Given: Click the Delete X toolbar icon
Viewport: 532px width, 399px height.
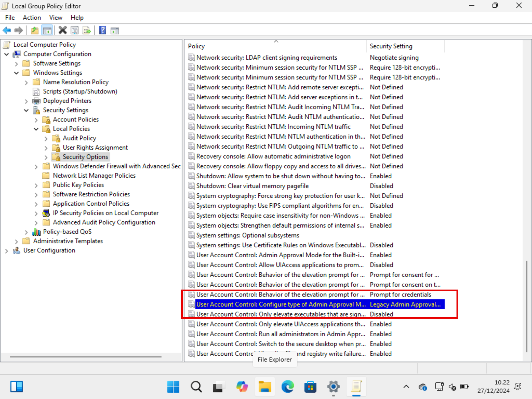Looking at the screenshot, I should tap(63, 30).
